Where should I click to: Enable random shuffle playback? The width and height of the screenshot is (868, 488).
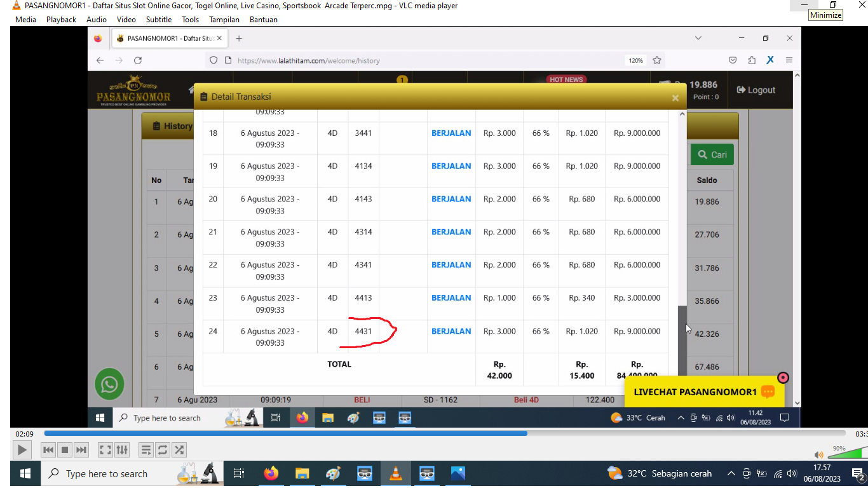pos(179,450)
